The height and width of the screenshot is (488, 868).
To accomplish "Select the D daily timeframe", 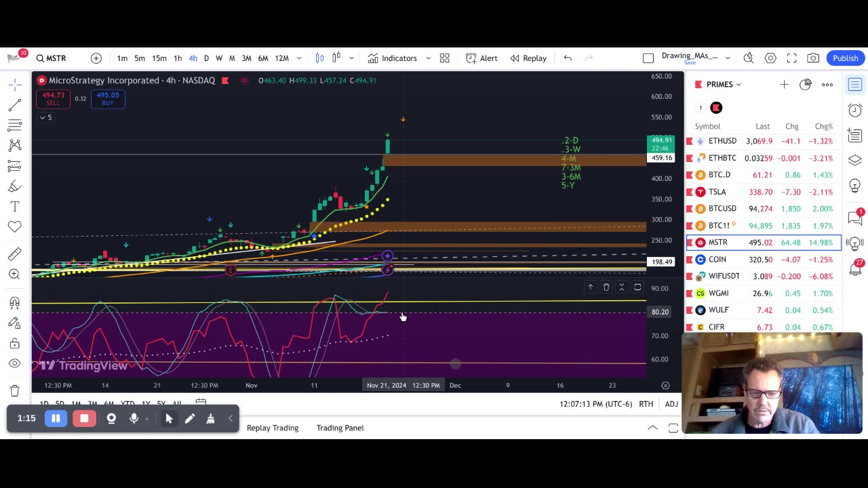I will tap(206, 58).
